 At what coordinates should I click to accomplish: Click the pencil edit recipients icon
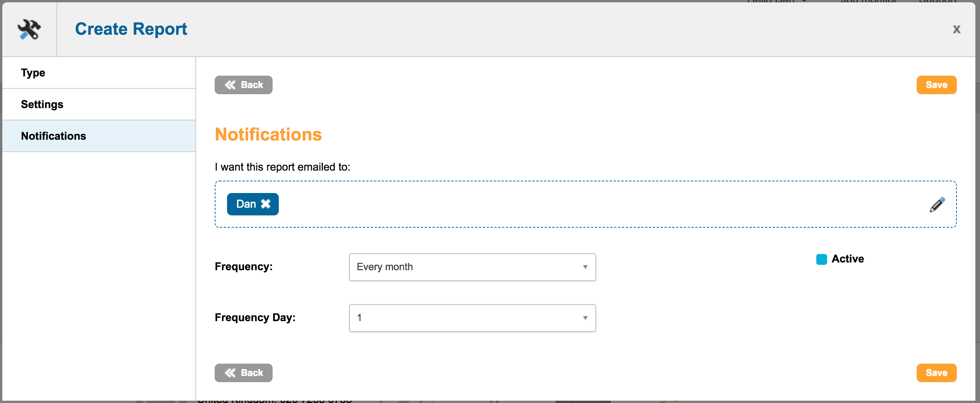(x=937, y=205)
